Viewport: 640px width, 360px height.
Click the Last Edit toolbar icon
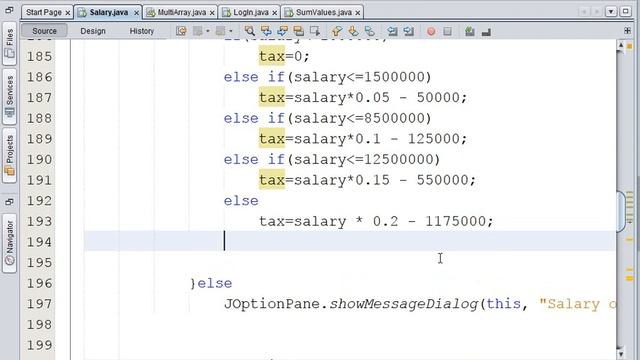click(181, 31)
